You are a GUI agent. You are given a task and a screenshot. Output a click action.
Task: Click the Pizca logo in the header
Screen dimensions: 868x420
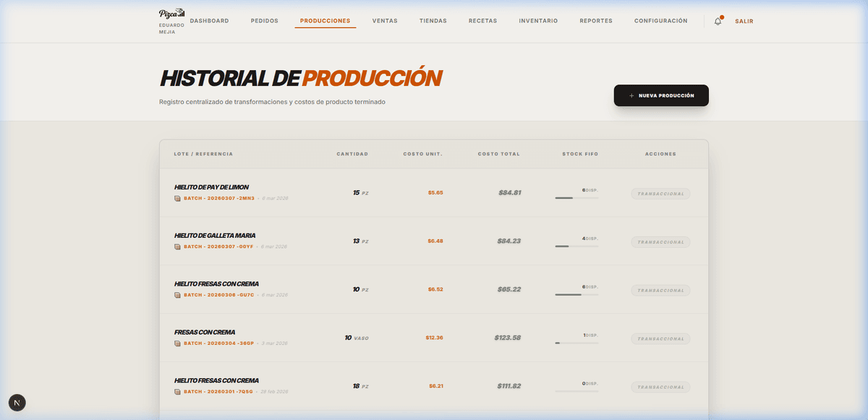click(171, 13)
